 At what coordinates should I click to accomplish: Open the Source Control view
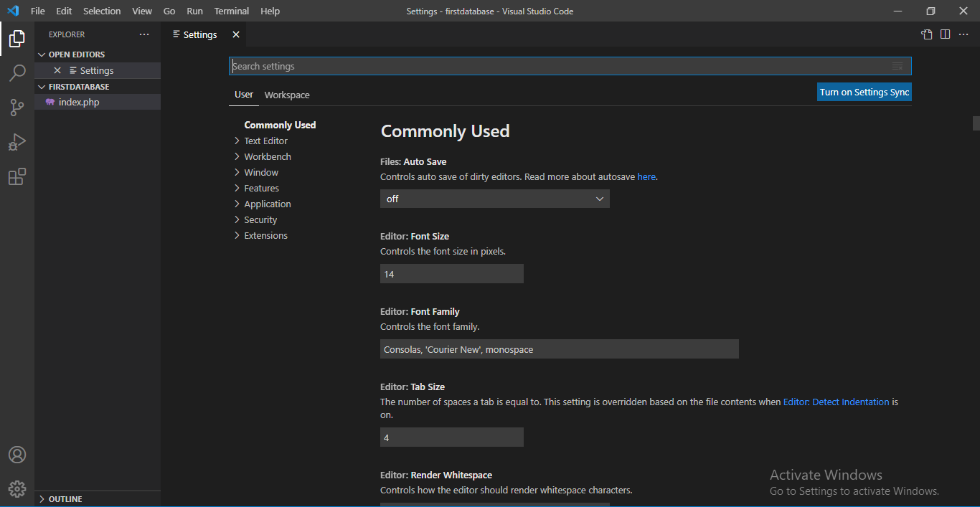[x=17, y=108]
